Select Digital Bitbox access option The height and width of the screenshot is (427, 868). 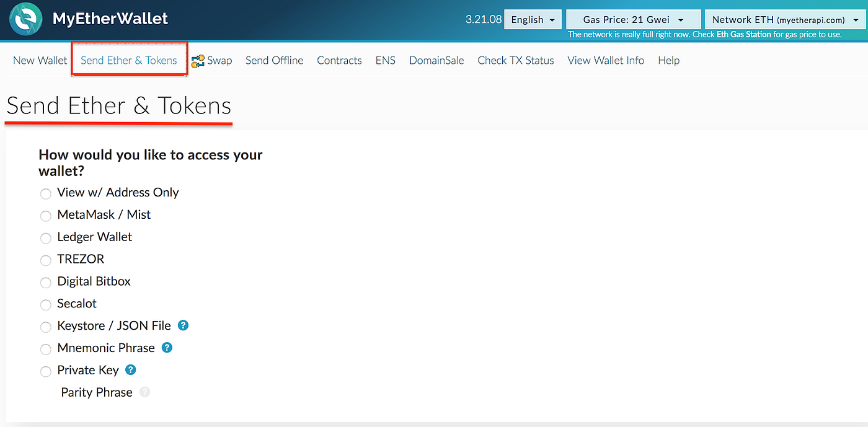pyautogui.click(x=45, y=283)
